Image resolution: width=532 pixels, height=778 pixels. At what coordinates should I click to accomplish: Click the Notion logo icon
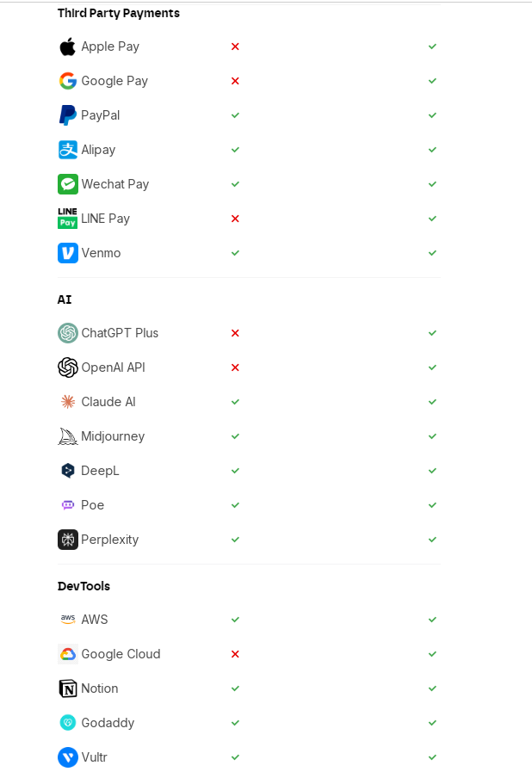tap(67, 688)
